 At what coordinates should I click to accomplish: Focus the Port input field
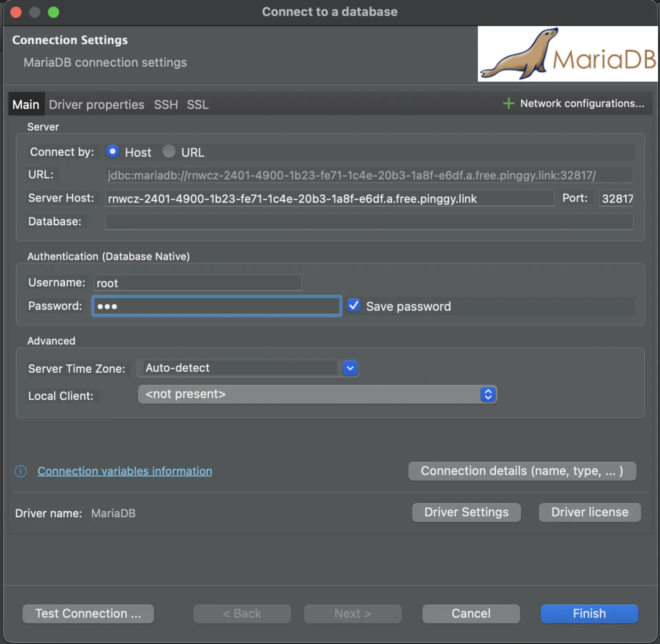[x=616, y=198]
